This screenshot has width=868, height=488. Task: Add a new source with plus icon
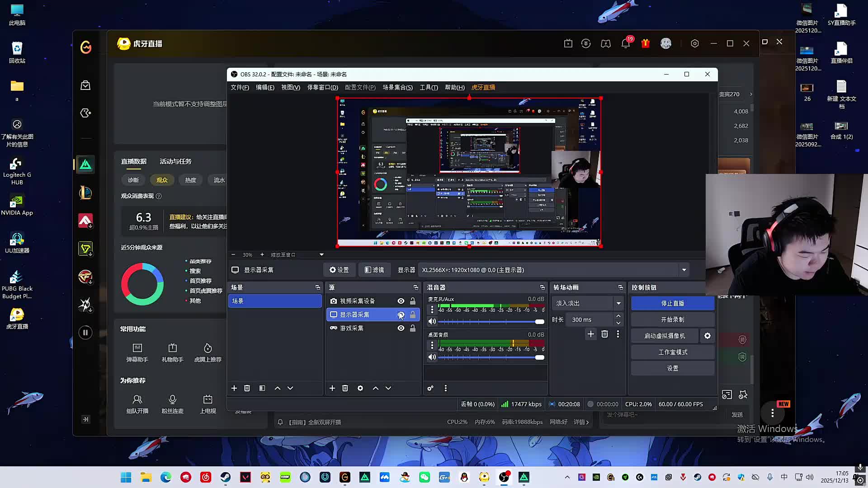(x=332, y=388)
